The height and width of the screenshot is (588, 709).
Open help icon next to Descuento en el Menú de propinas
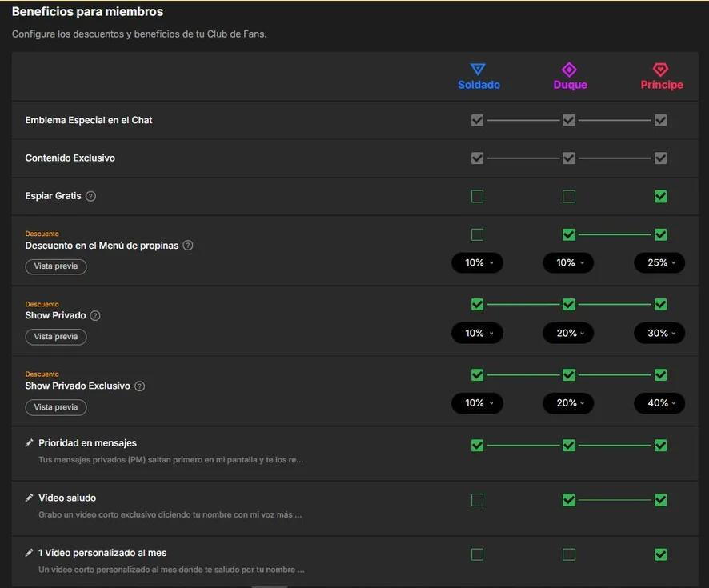[188, 246]
